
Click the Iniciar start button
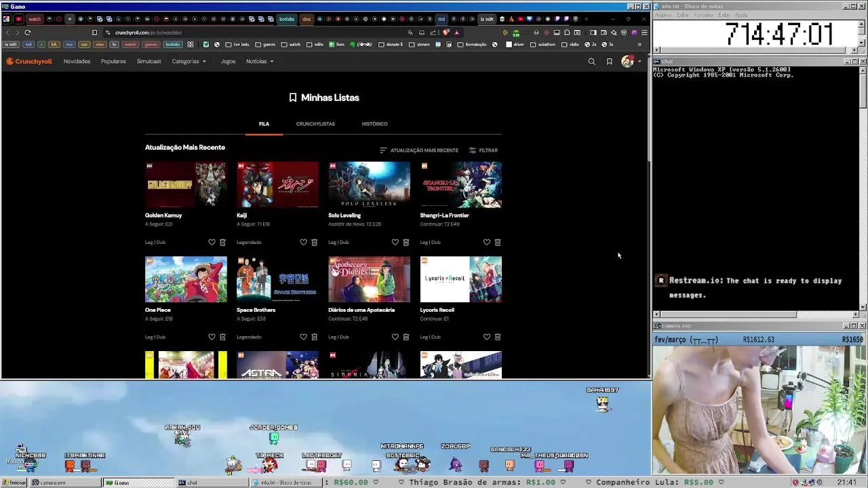tap(14, 483)
